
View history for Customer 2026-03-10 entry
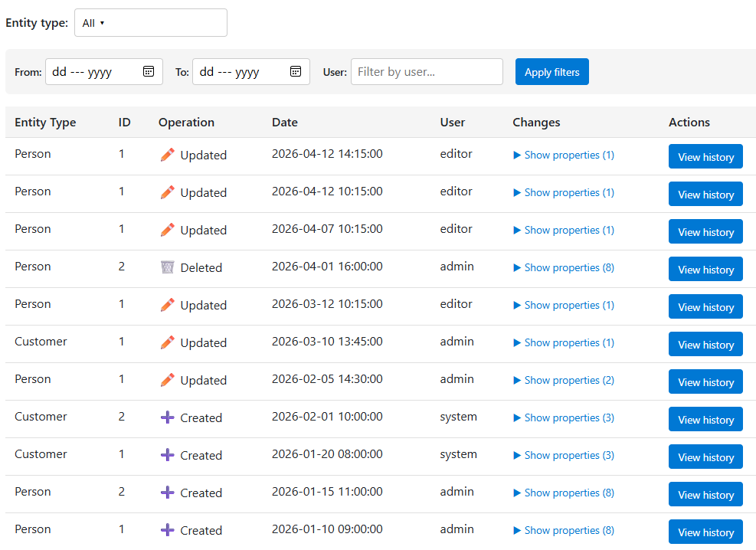coord(705,345)
